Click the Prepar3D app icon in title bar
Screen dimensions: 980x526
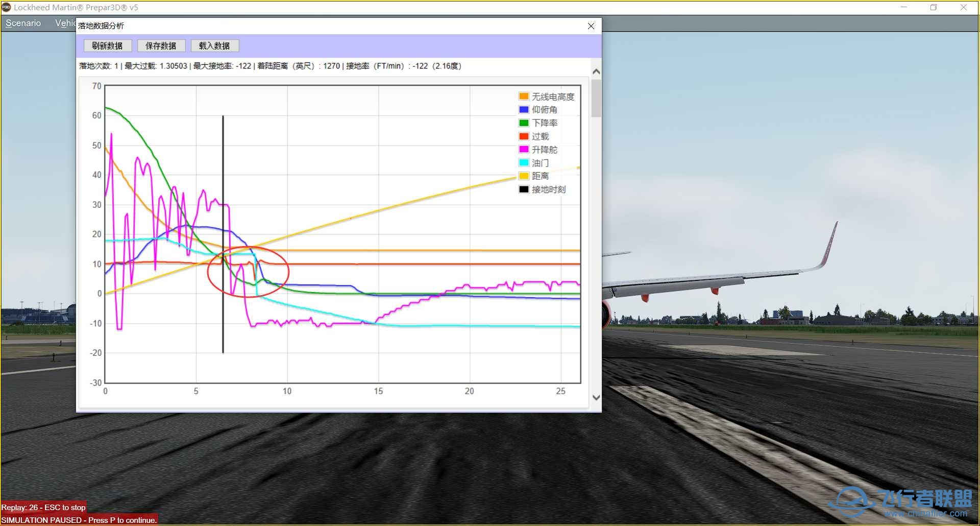tap(6, 7)
